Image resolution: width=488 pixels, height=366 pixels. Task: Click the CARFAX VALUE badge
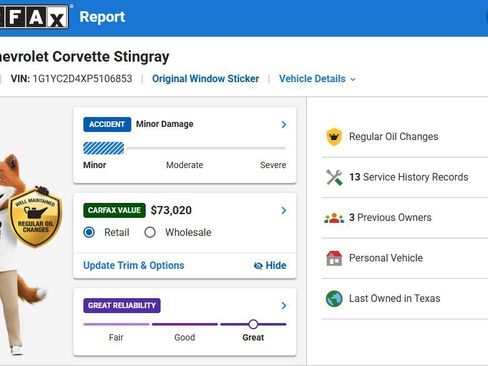[x=114, y=210]
